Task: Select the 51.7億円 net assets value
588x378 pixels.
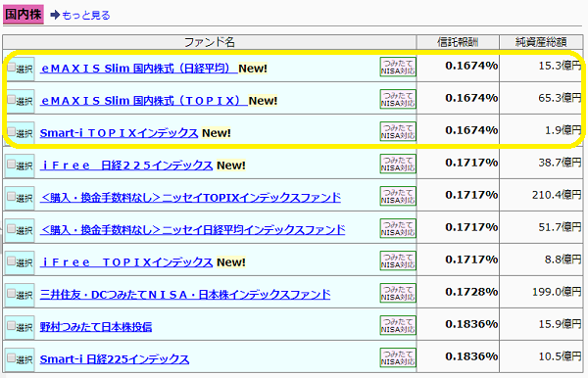Action: [560, 227]
